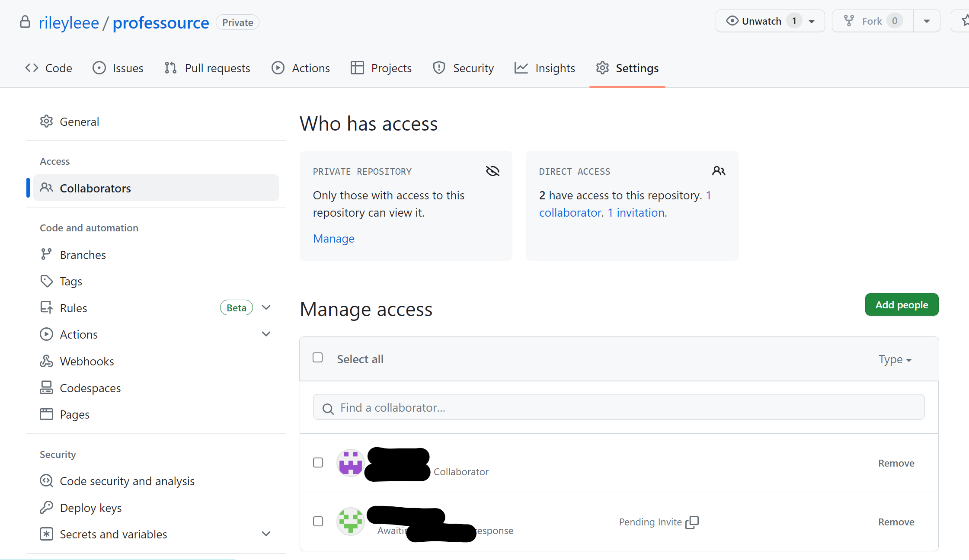Open Branches settings in sidebar
The height and width of the screenshot is (560, 969).
tap(156, 255)
